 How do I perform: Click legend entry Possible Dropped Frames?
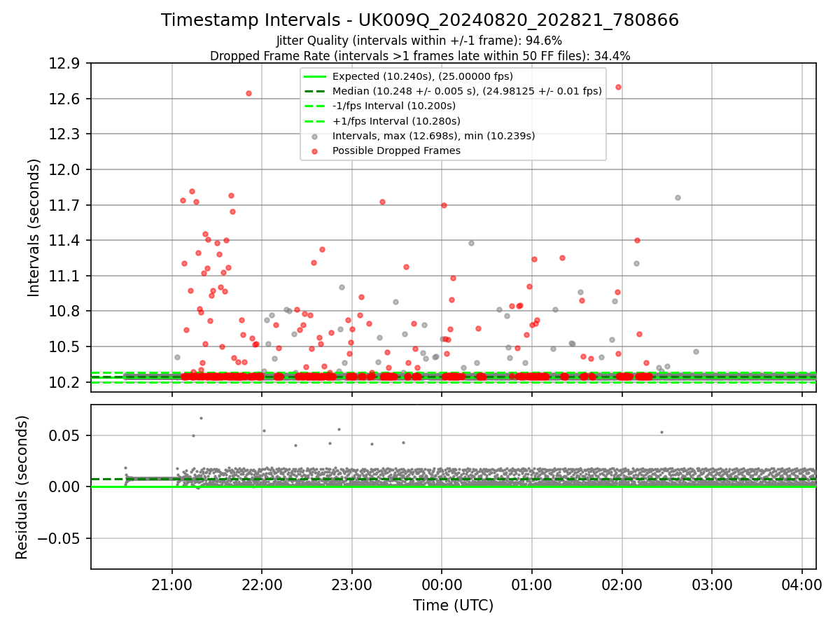[396, 150]
